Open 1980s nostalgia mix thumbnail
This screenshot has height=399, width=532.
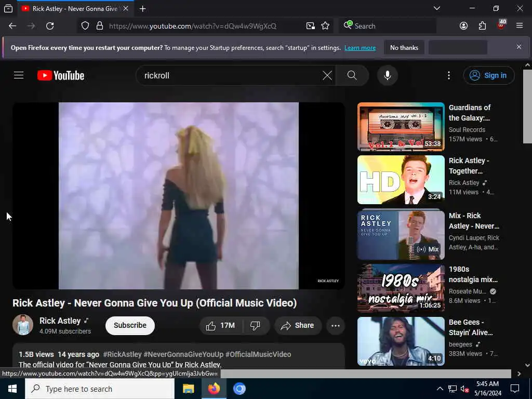[401, 288]
